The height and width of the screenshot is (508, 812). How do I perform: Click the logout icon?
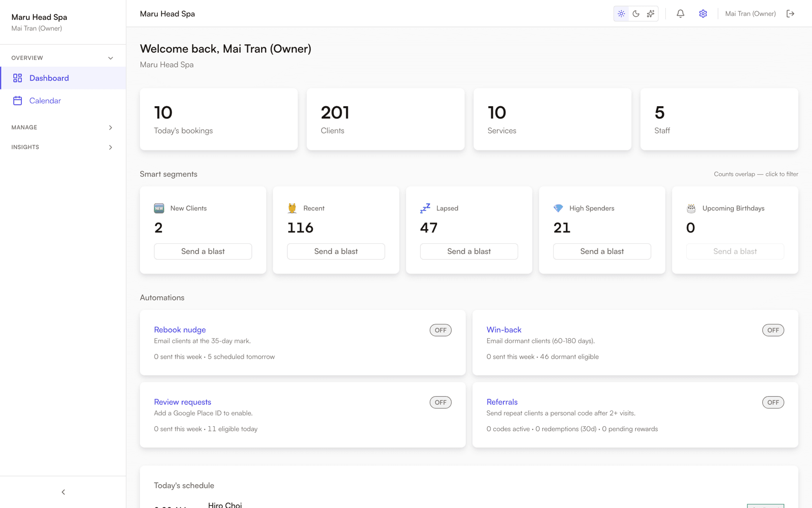[790, 14]
